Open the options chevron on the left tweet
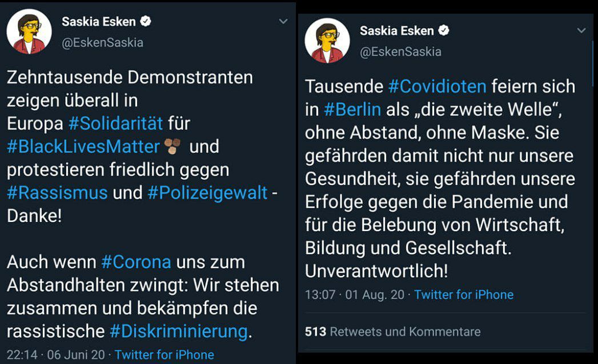Screen dimensions: 598x364 (282, 20)
